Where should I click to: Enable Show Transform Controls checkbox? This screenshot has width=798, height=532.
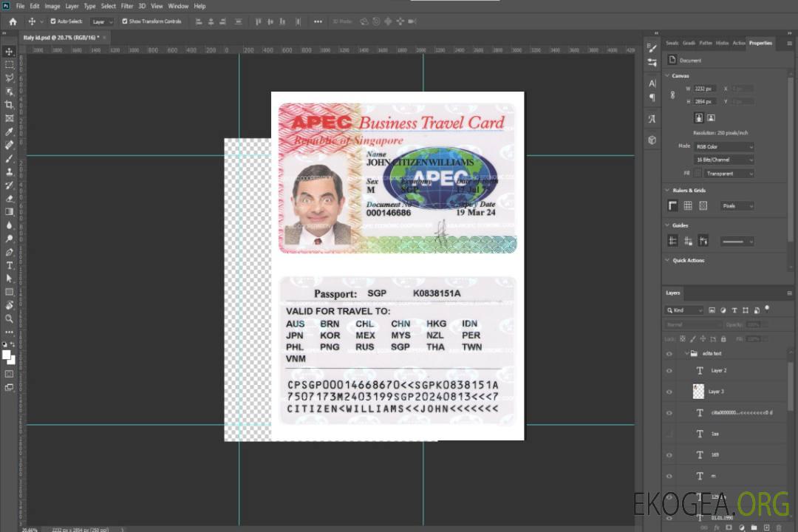(x=125, y=21)
